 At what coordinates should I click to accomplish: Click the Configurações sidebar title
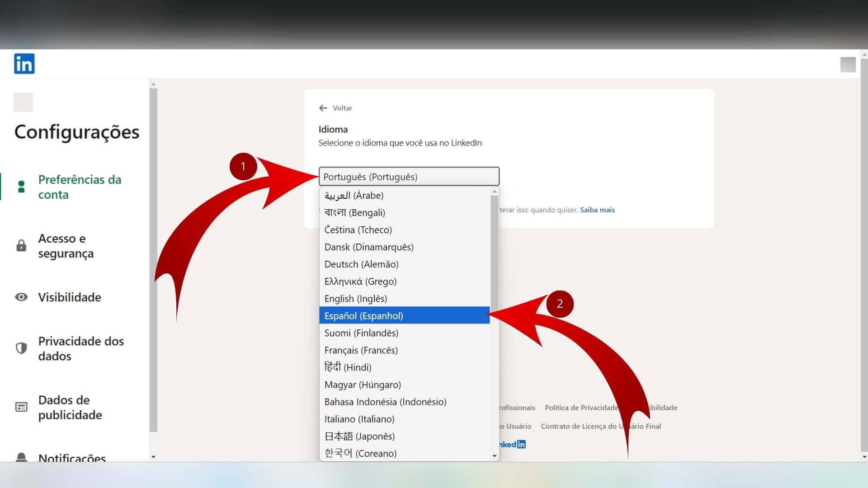tap(77, 132)
